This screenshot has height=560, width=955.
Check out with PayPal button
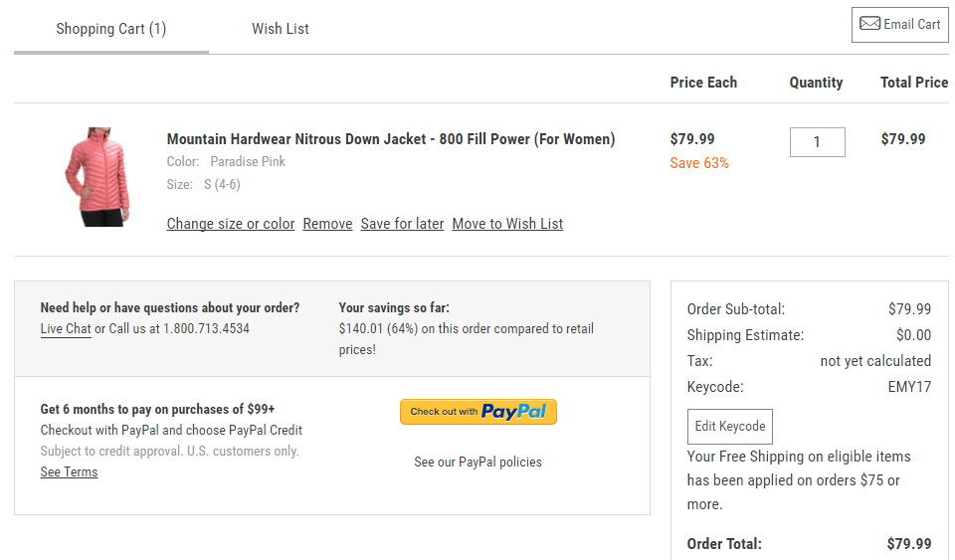pyautogui.click(x=478, y=412)
